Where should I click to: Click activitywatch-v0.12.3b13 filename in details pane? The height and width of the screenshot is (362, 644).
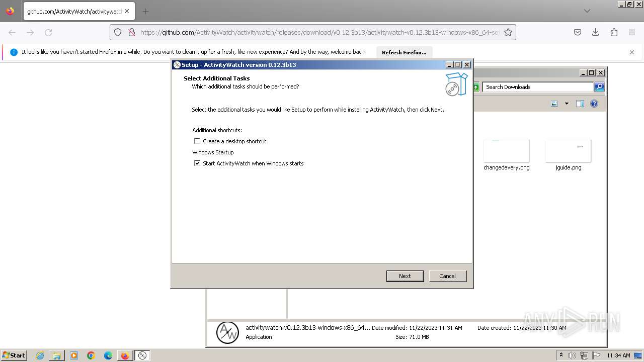(x=308, y=328)
